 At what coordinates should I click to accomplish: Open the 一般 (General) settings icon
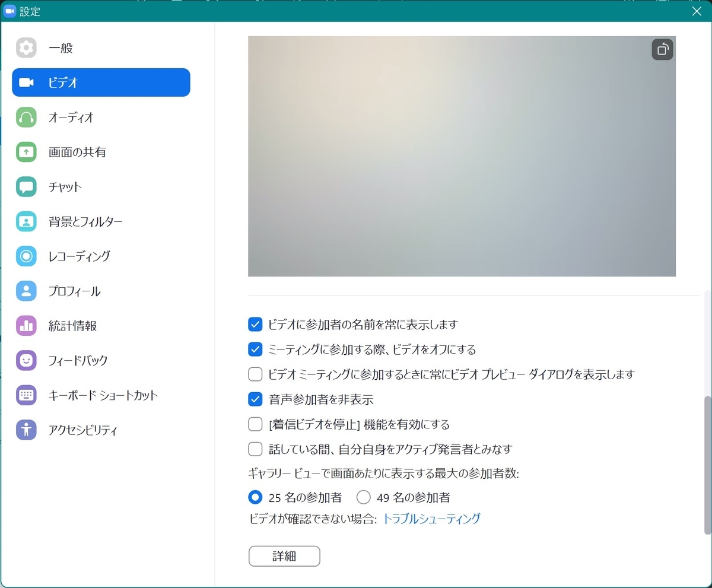coord(26,48)
